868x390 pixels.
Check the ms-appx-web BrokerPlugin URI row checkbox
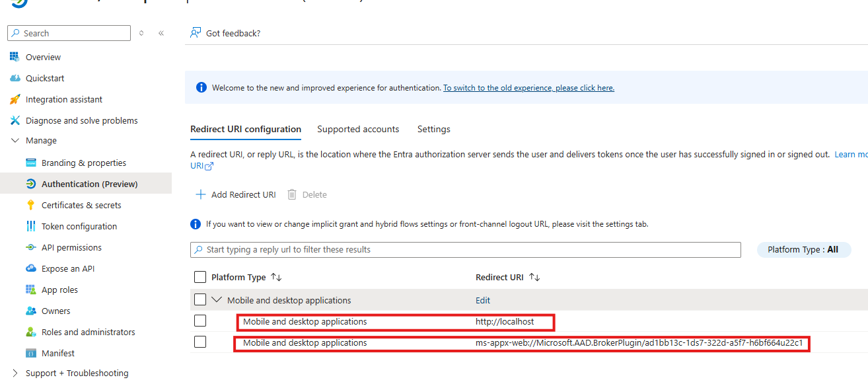pyautogui.click(x=200, y=342)
